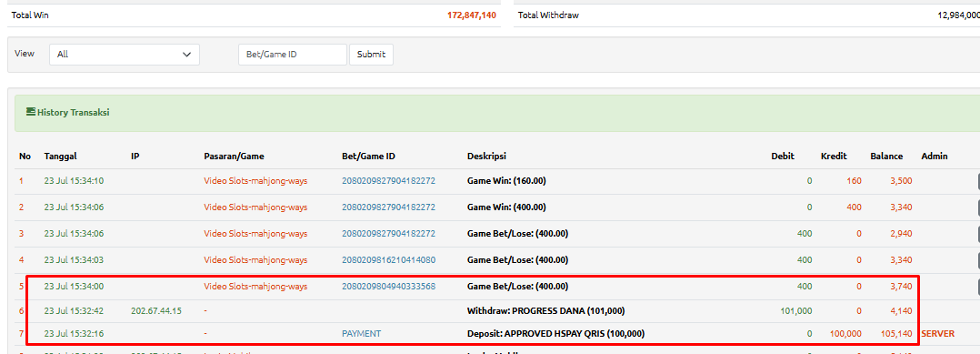Select IP address 202.67.44.15 in row 6
Image resolution: width=980 pixels, height=354 pixels.
pyautogui.click(x=156, y=310)
